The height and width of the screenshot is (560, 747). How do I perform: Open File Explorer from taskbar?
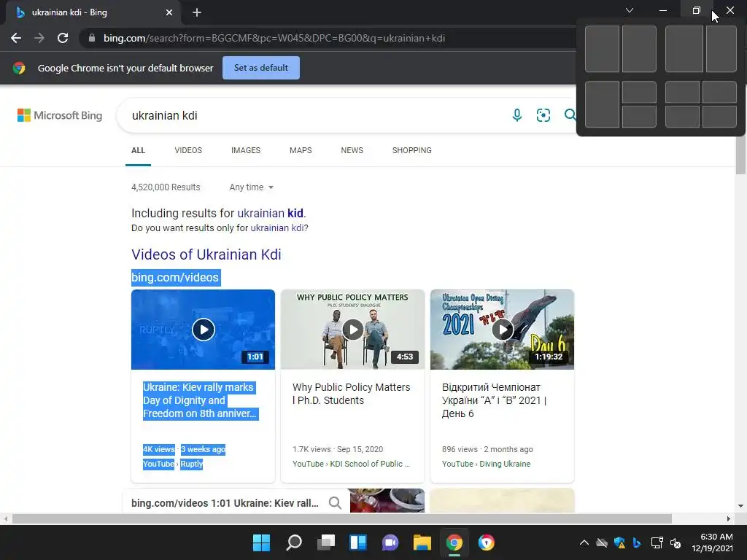pos(422,542)
